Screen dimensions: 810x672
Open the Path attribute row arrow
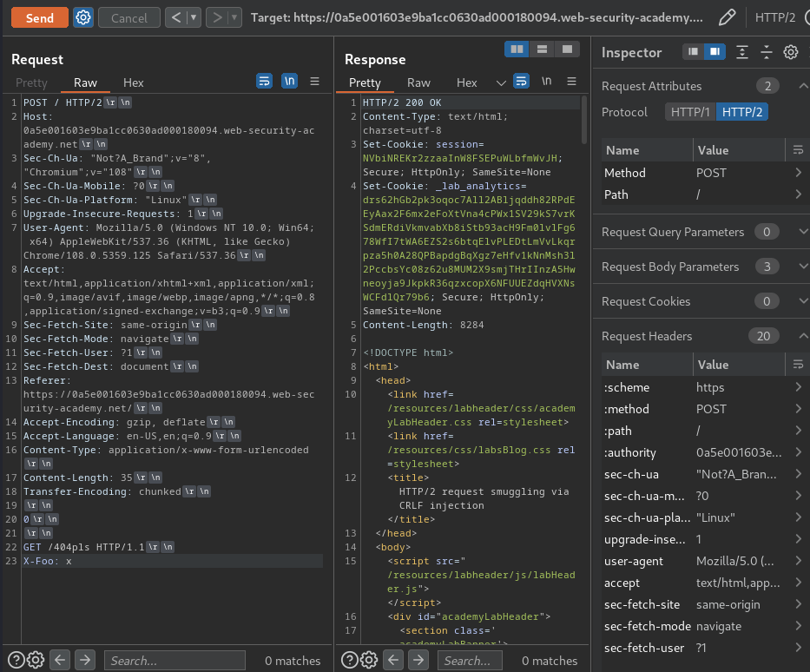click(x=798, y=194)
